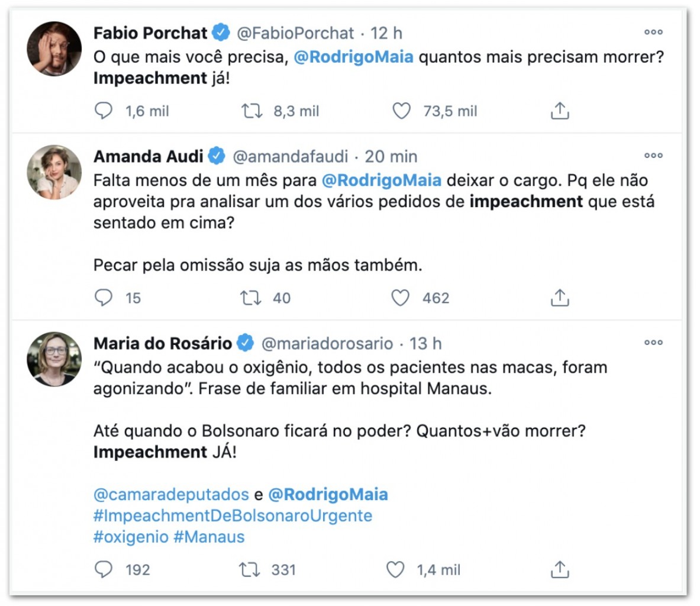Open more options on Fabio Porchat's tweet

point(653,32)
